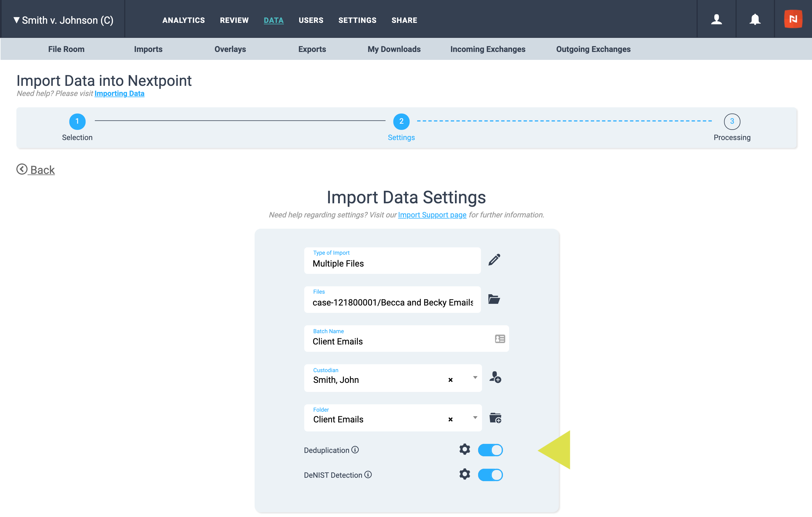Image resolution: width=812 pixels, height=517 pixels.
Task: Click step 3 Processing marker
Action: [x=732, y=121]
